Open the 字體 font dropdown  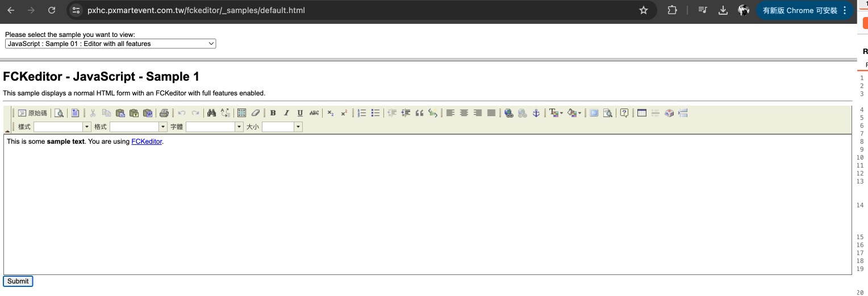(215, 127)
